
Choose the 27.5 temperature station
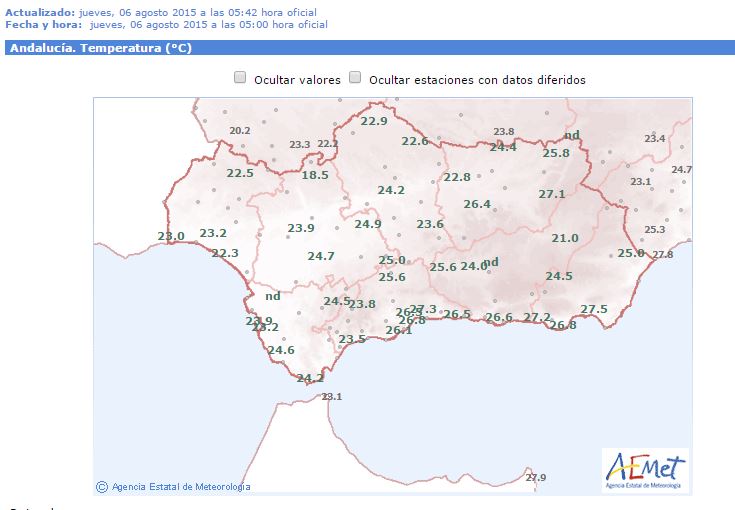[594, 309]
